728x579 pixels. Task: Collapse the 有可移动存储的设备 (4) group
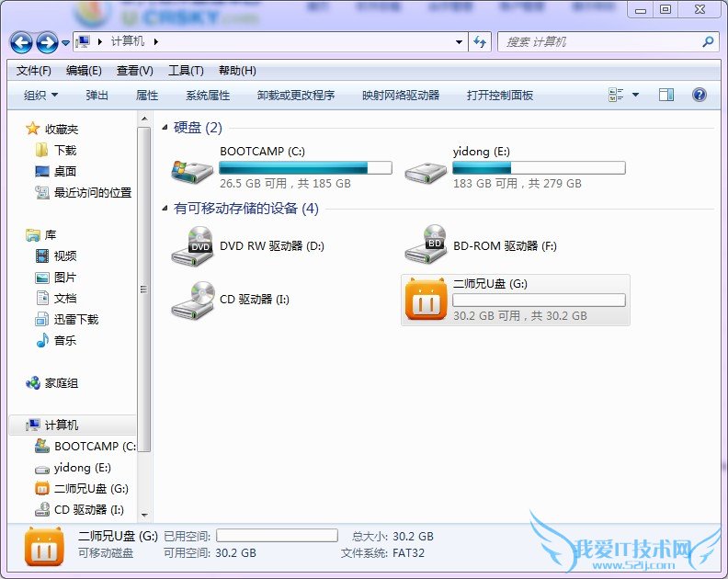(165, 209)
